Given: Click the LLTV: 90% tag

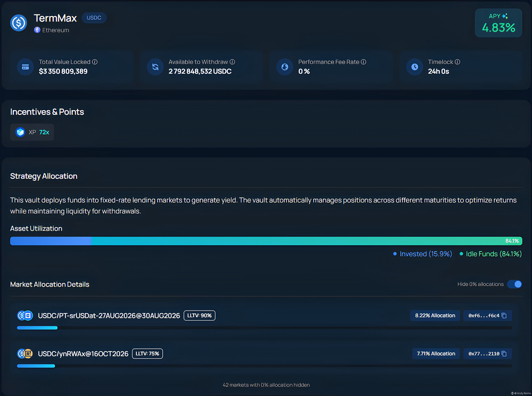Looking at the screenshot, I should (x=199, y=315).
